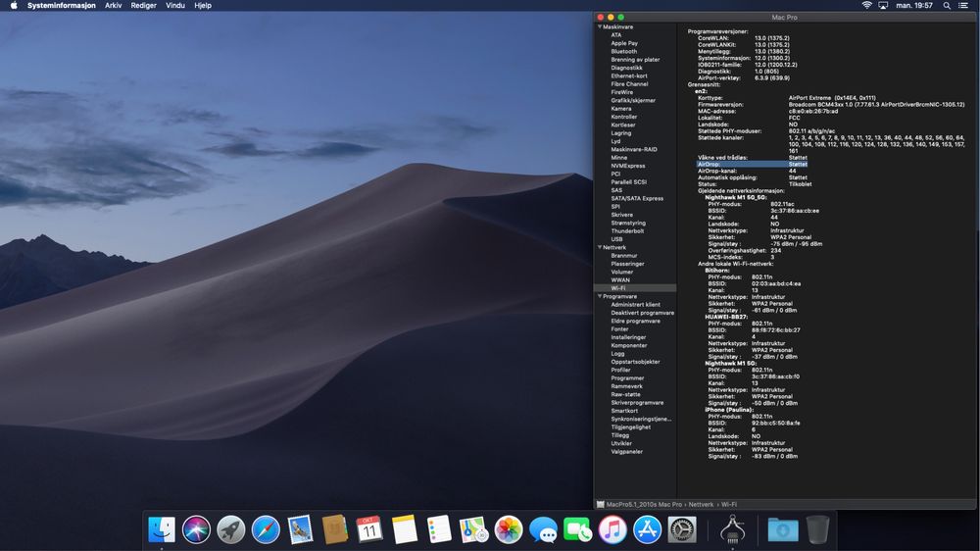The height and width of the screenshot is (551, 980).
Task: Click System Information chip icon in Dock
Action: 732,529
